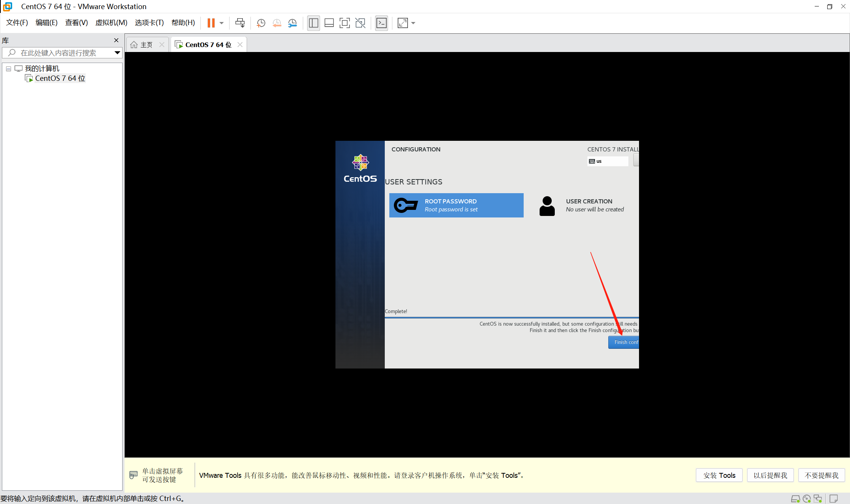Take a snapshot of this virtual machine
This screenshot has width=850, height=504.
click(x=261, y=23)
